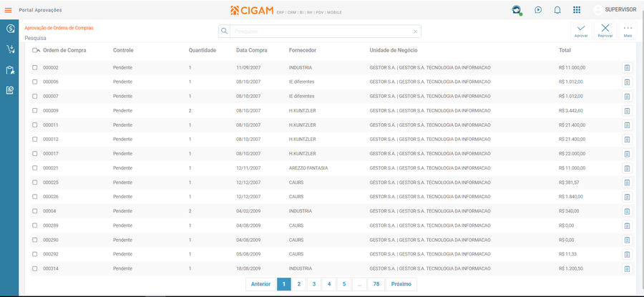Screen dimensions: 644x297
Task: Open details icon for order 000009
Action: [627, 111]
